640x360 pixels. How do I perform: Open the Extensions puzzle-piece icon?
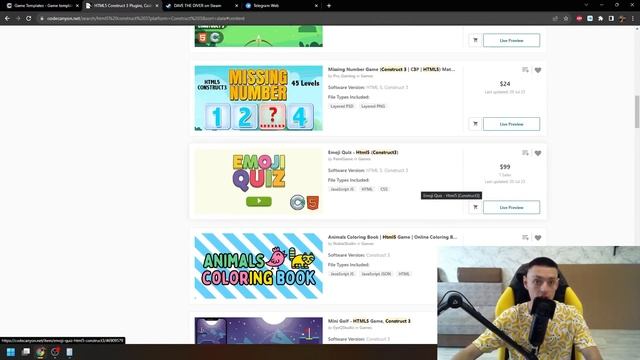coord(600,18)
